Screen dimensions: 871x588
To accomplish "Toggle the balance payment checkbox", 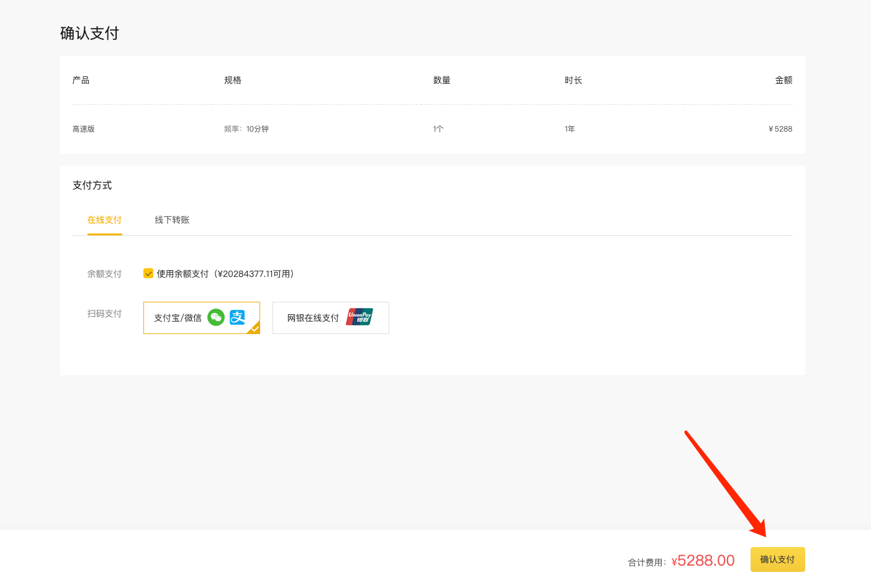I will pyautogui.click(x=148, y=273).
